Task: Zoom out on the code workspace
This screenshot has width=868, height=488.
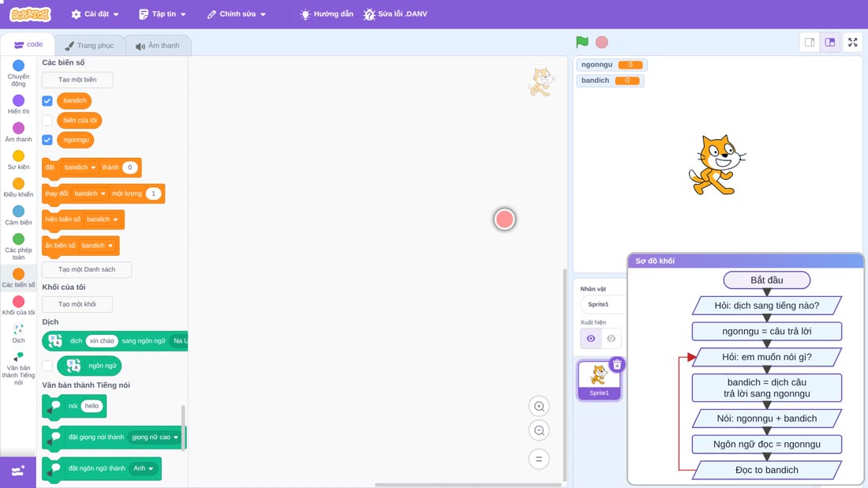Action: pos(539,430)
